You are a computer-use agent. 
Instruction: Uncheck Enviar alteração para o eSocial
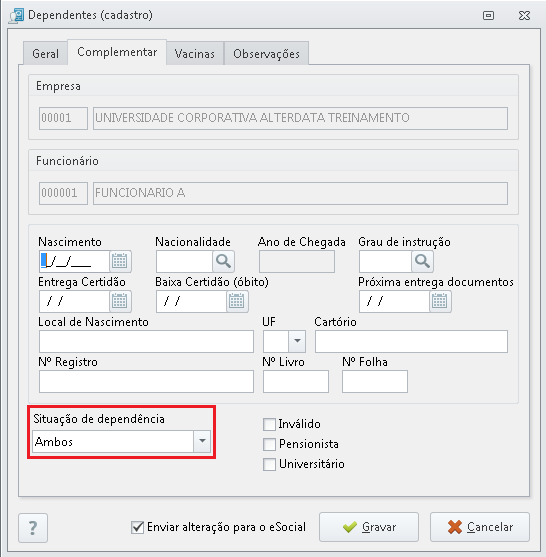coord(137,527)
